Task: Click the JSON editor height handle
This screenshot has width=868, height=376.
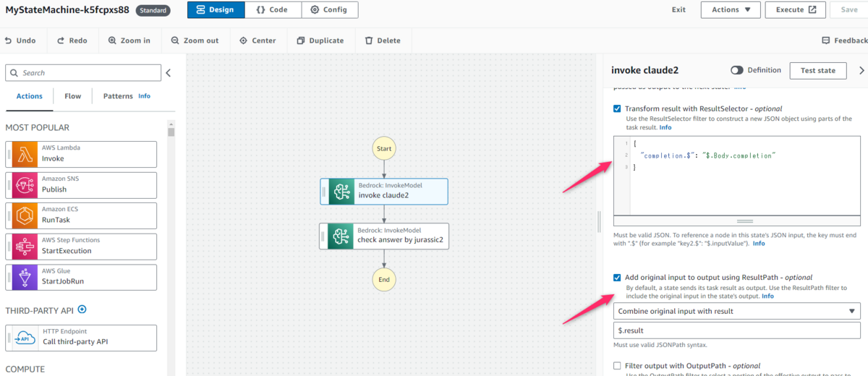Action: tap(745, 221)
